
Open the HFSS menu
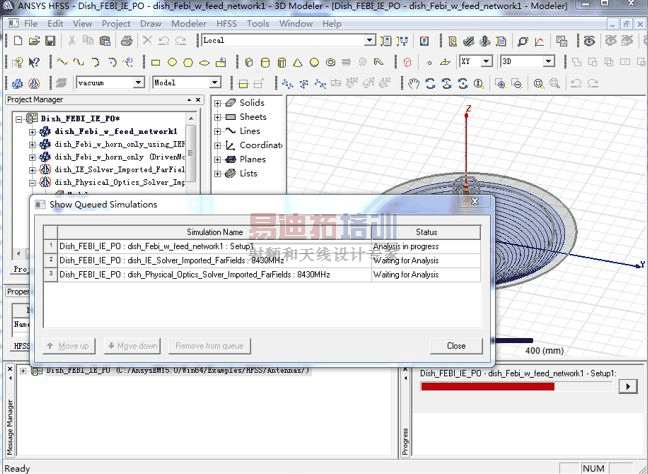tap(226, 23)
